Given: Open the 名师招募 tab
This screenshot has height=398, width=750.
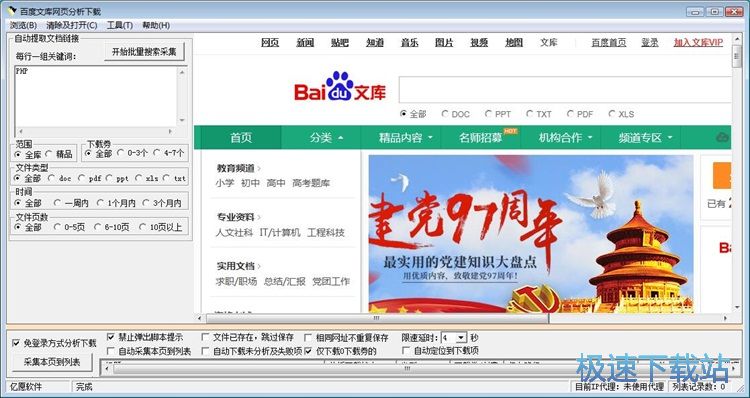Looking at the screenshot, I should tap(481, 138).
